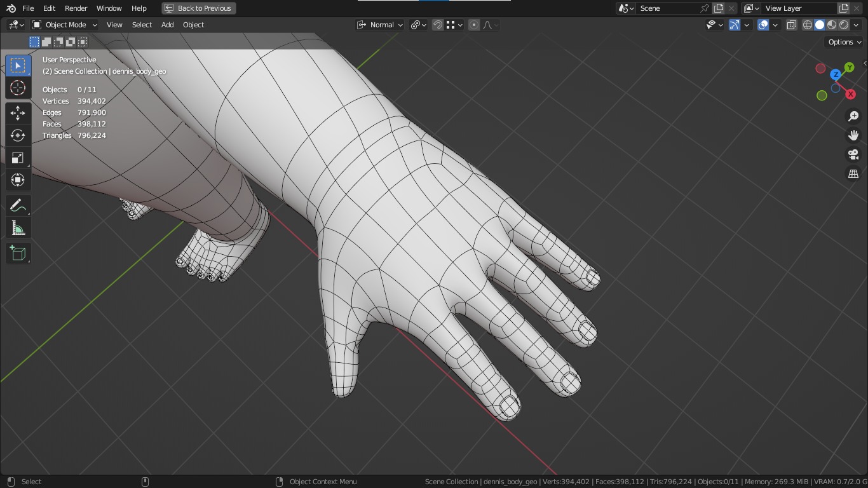Image resolution: width=868 pixels, height=488 pixels.
Task: Open Normal transform orientation dropdown
Action: pos(380,25)
